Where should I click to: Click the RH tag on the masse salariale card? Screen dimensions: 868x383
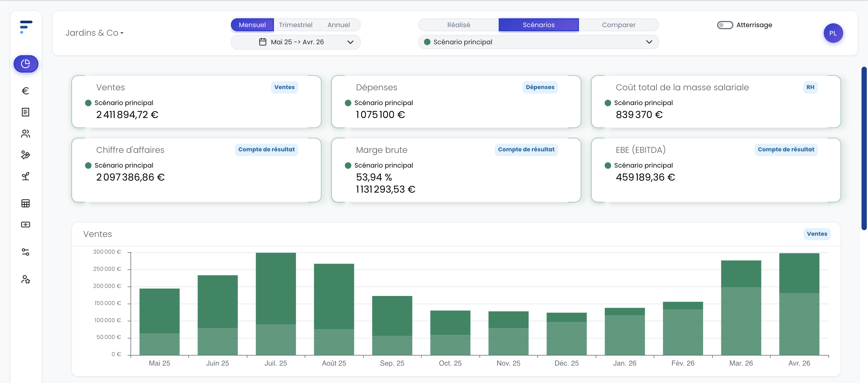tap(810, 87)
